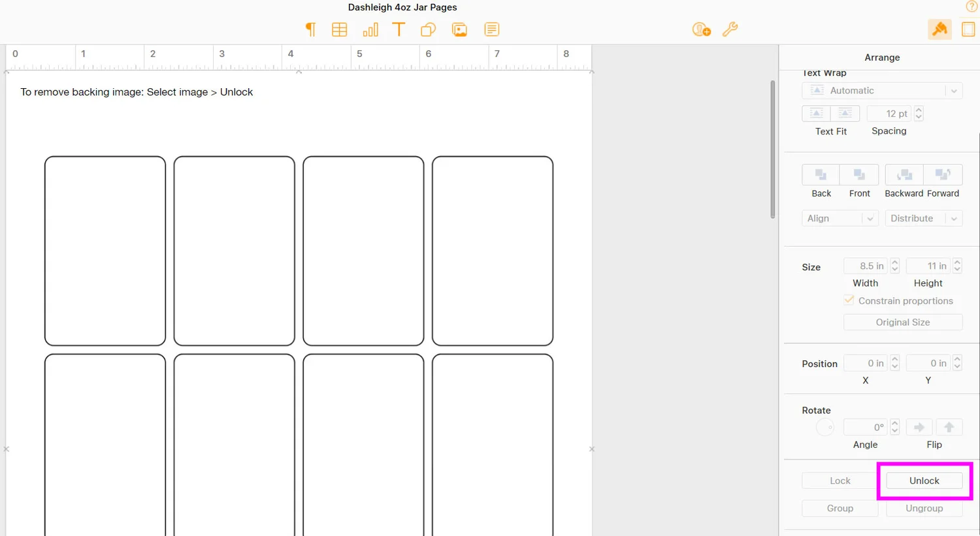Screen dimensions: 980x536
Task: Click the Unlock button
Action: 924,481
